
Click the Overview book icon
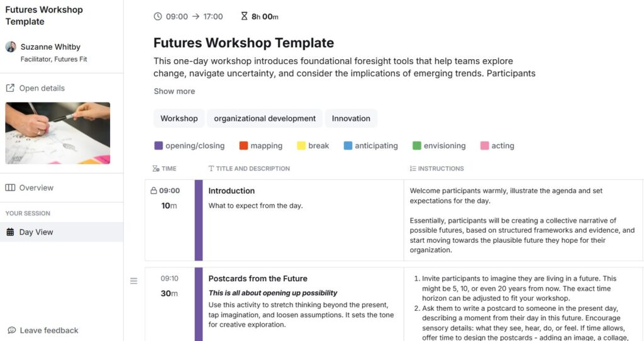[x=10, y=187]
